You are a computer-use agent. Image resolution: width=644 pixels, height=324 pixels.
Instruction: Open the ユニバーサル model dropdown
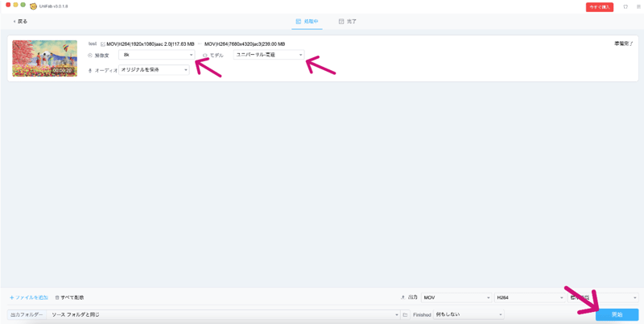pos(269,55)
